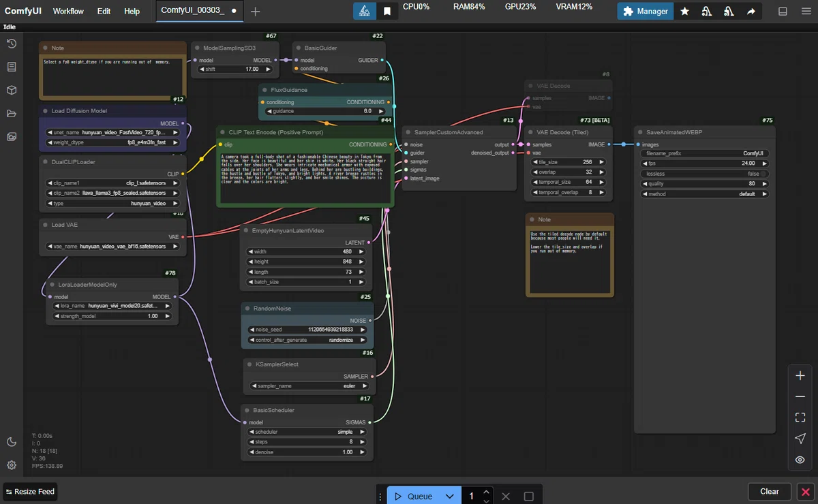Collapse the DualCLIPLoader node via its dot

coord(44,162)
